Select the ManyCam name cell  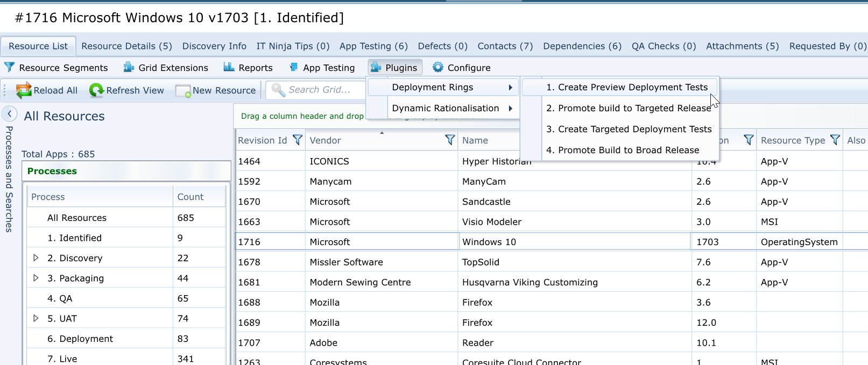point(575,182)
